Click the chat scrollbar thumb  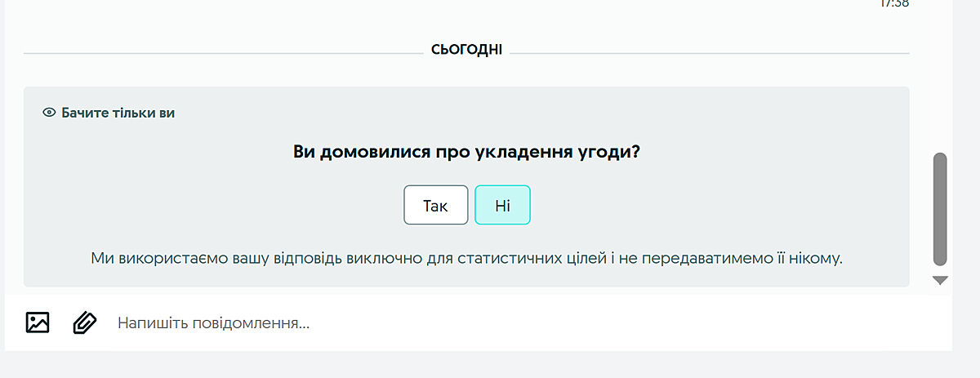click(939, 208)
